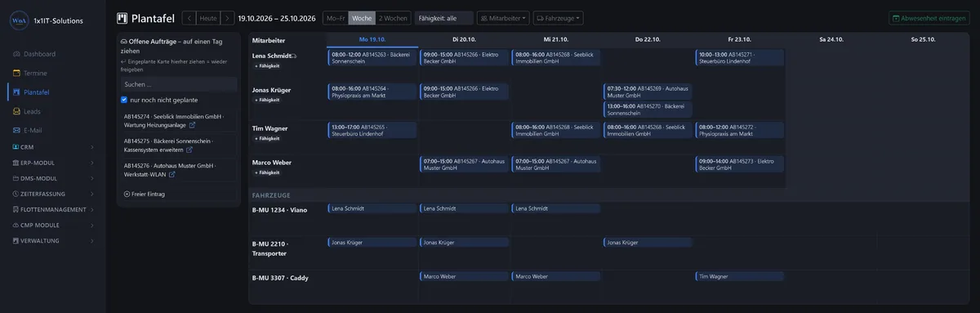Expand the DMS-MODUL menu section
The image size is (980, 313).
[x=53, y=178]
